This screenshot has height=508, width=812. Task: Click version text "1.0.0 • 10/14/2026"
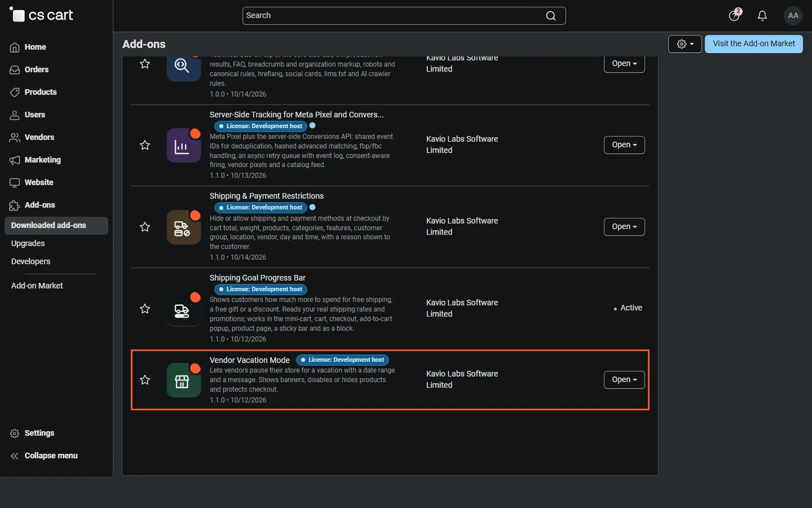[x=238, y=94]
